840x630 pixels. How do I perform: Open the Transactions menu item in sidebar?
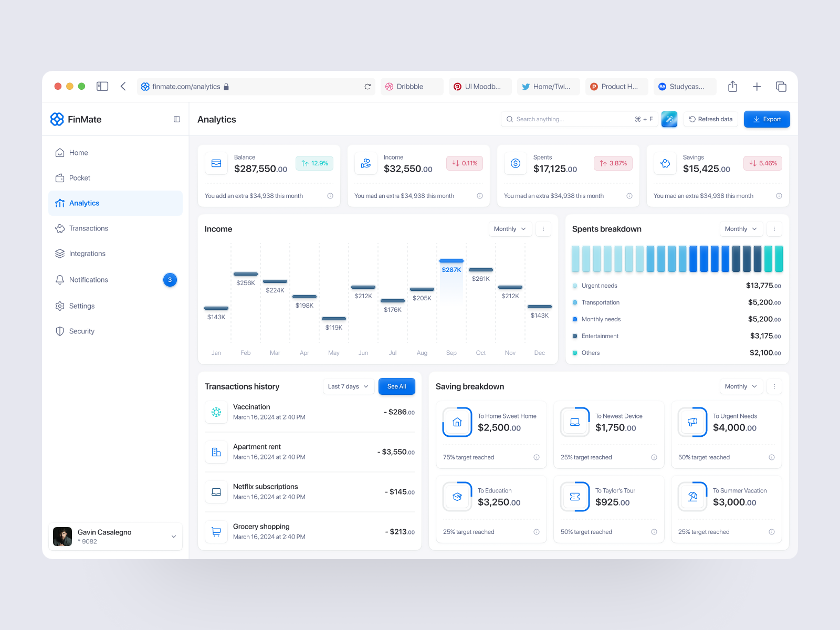[88, 228]
